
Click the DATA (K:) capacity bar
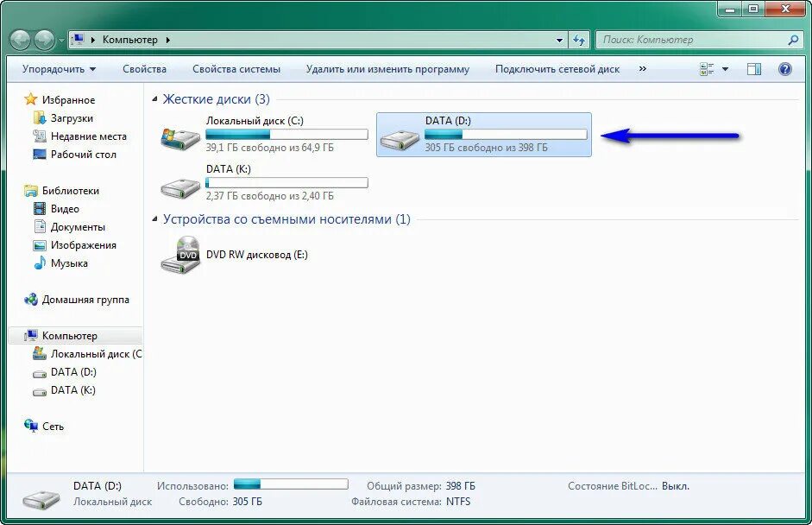click(286, 183)
